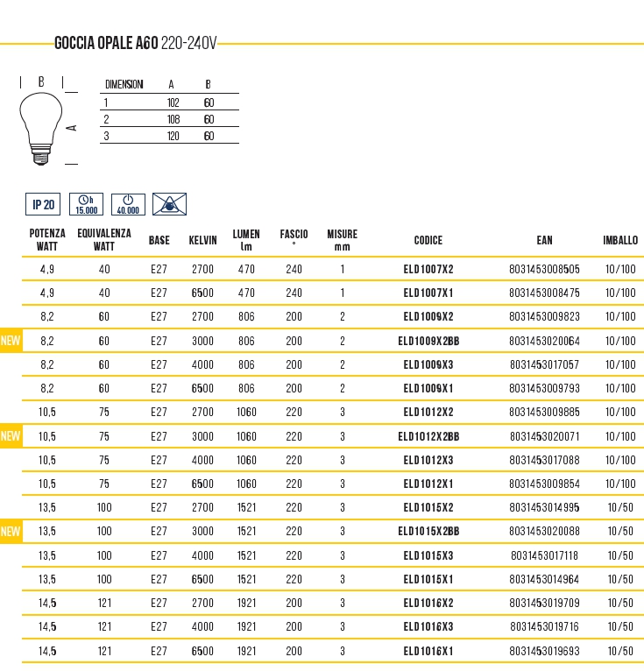Image resolution: width=644 pixels, height=671 pixels.
Task: Select product code ELD1016X1
Action: 428,651
